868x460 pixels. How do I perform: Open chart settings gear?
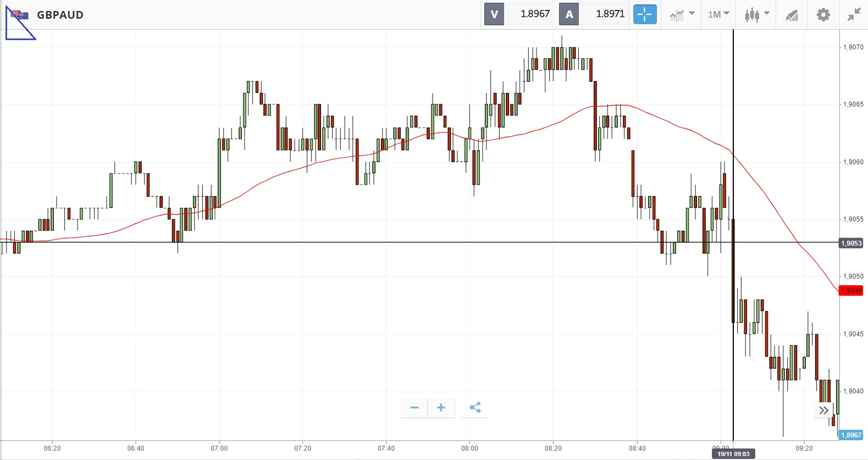point(823,15)
